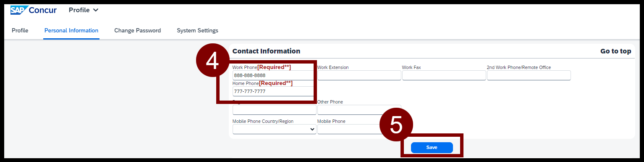Click the SAP Concur logo
This screenshot has height=162, width=644.
[x=34, y=10]
